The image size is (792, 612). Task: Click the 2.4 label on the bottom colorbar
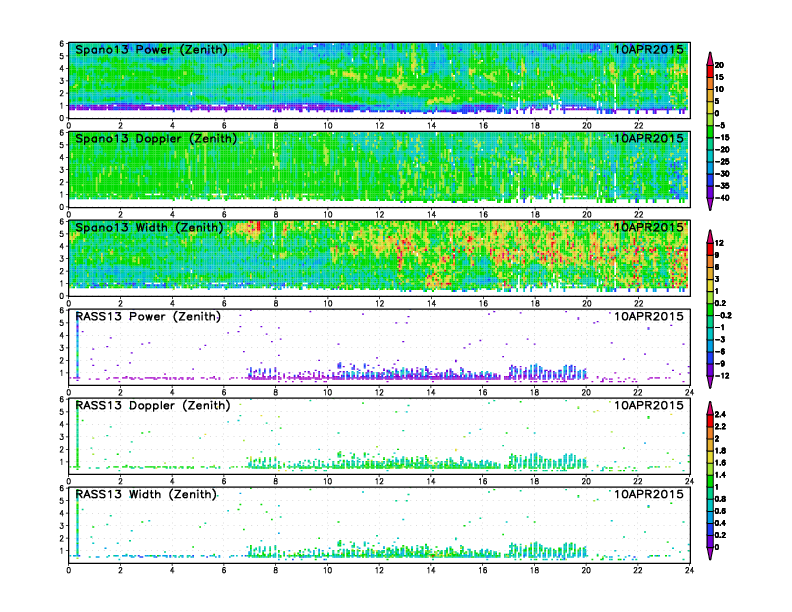(720, 415)
